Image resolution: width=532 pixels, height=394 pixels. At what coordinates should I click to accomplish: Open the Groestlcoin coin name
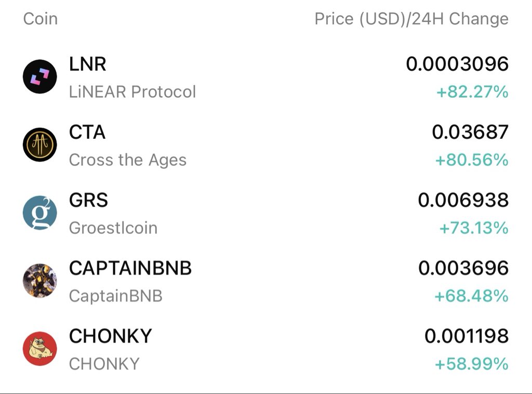coord(113,228)
